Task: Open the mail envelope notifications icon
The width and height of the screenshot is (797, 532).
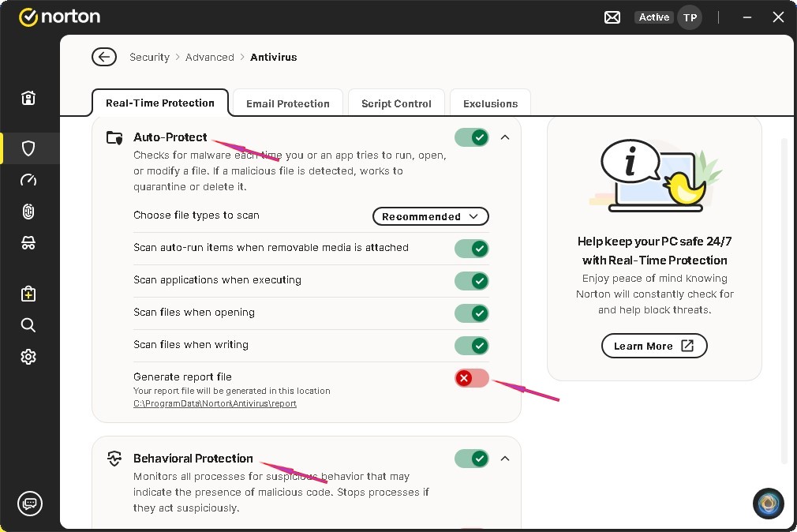Action: tap(612, 17)
